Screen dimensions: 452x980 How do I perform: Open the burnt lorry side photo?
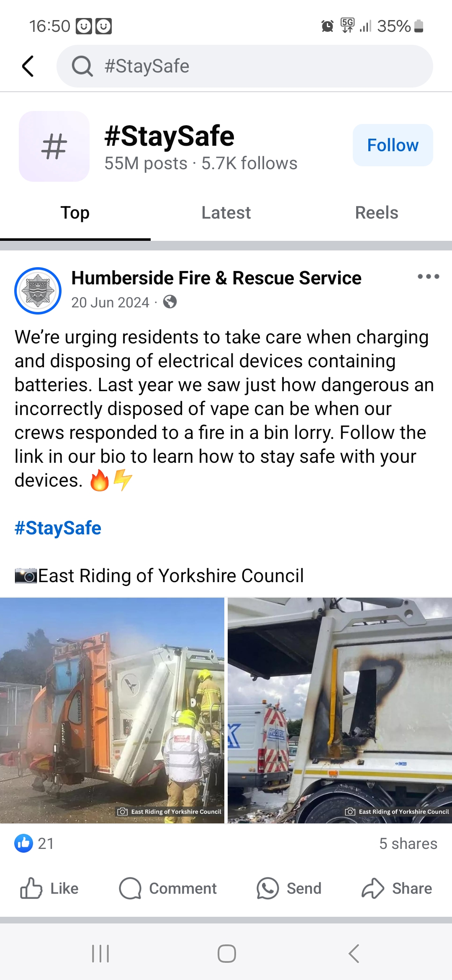[340, 710]
